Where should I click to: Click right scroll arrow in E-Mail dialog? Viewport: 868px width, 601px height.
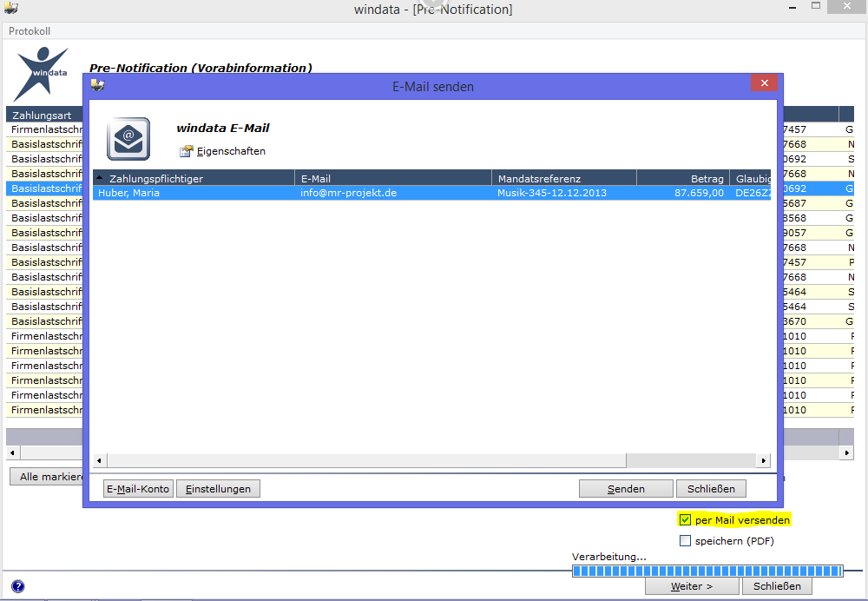pyautogui.click(x=763, y=460)
